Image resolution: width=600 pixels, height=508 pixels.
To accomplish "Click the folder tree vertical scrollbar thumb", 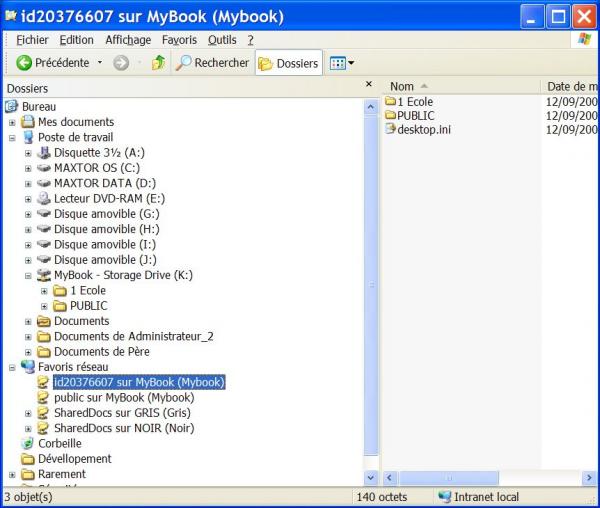I will coord(371,285).
